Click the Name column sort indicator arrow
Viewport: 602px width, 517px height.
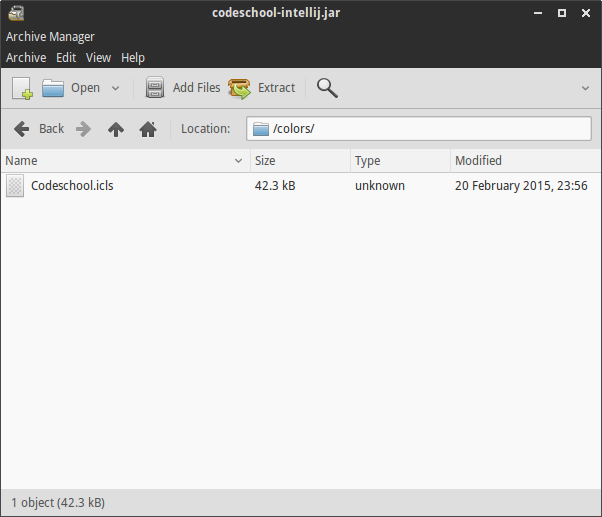point(238,161)
